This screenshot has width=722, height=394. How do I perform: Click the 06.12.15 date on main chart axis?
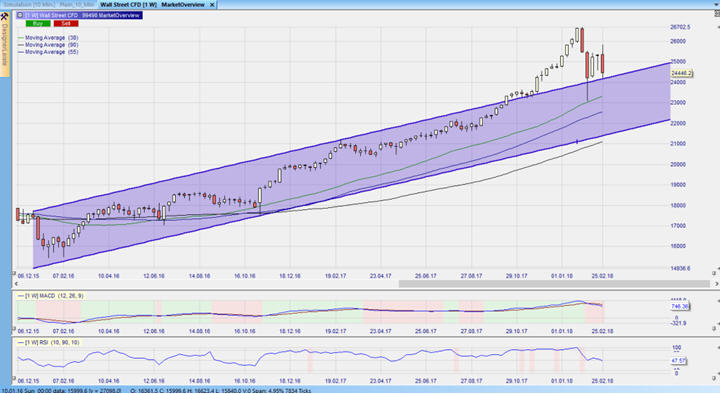pyautogui.click(x=28, y=276)
